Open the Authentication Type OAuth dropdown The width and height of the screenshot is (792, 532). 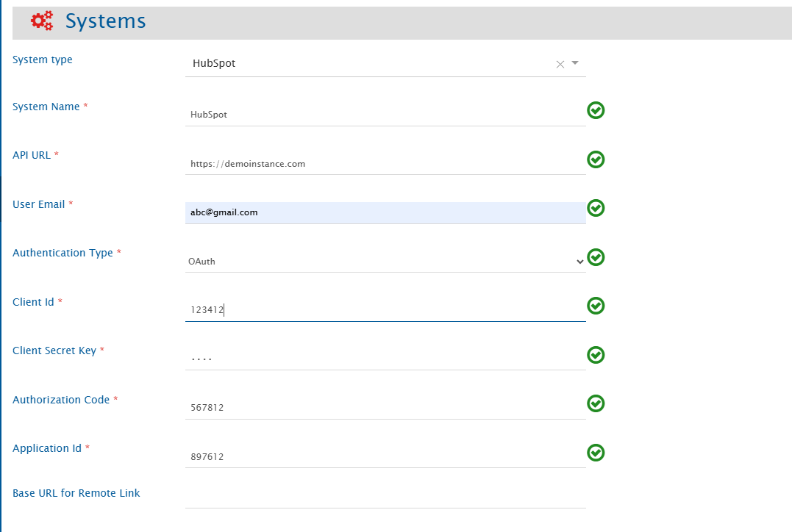[x=385, y=262]
